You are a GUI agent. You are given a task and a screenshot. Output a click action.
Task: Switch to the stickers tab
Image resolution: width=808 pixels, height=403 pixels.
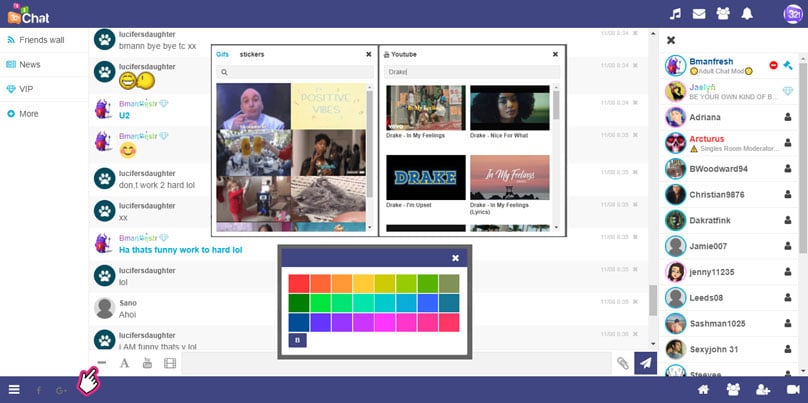point(252,54)
